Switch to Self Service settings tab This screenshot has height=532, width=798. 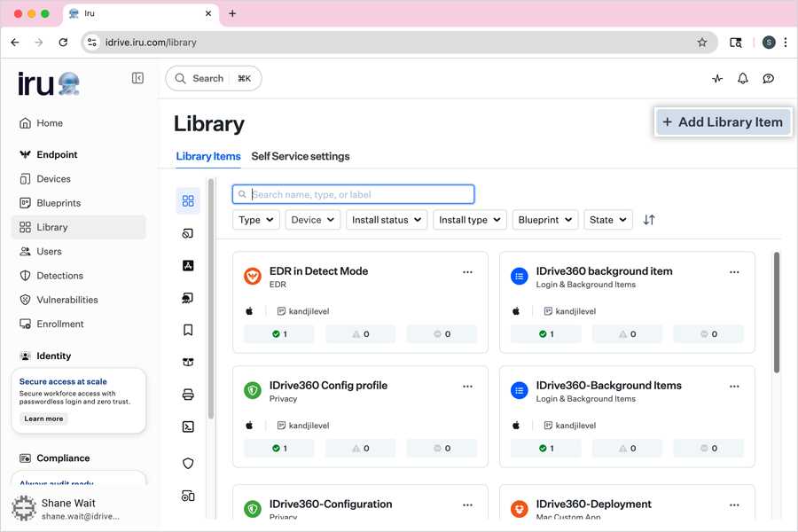pyautogui.click(x=300, y=157)
